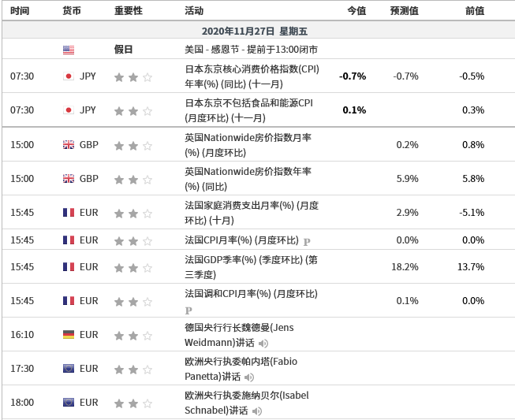515x420 pixels.
Task: Select the 时间 column header
Action: pos(20,11)
